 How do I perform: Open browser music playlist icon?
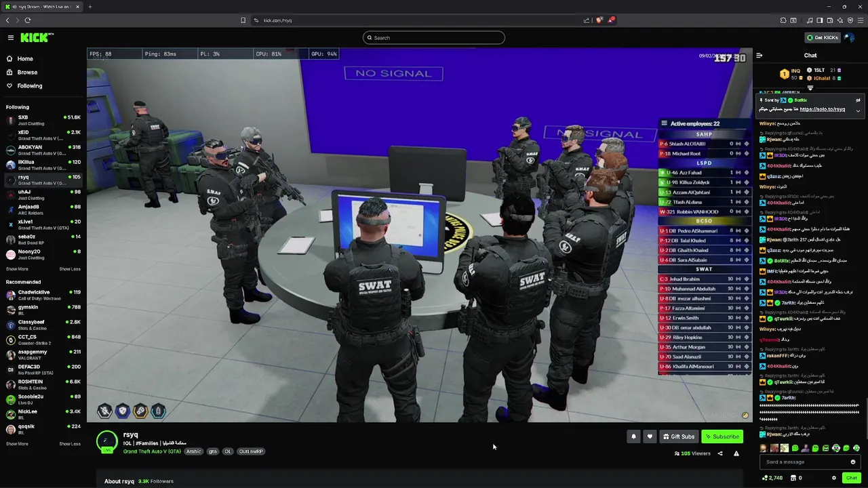pyautogui.click(x=810, y=20)
